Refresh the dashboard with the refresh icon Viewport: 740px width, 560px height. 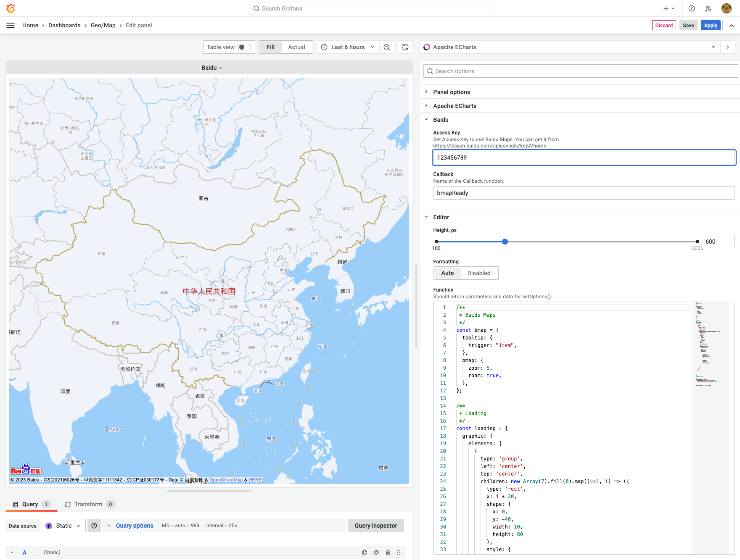[x=405, y=47]
